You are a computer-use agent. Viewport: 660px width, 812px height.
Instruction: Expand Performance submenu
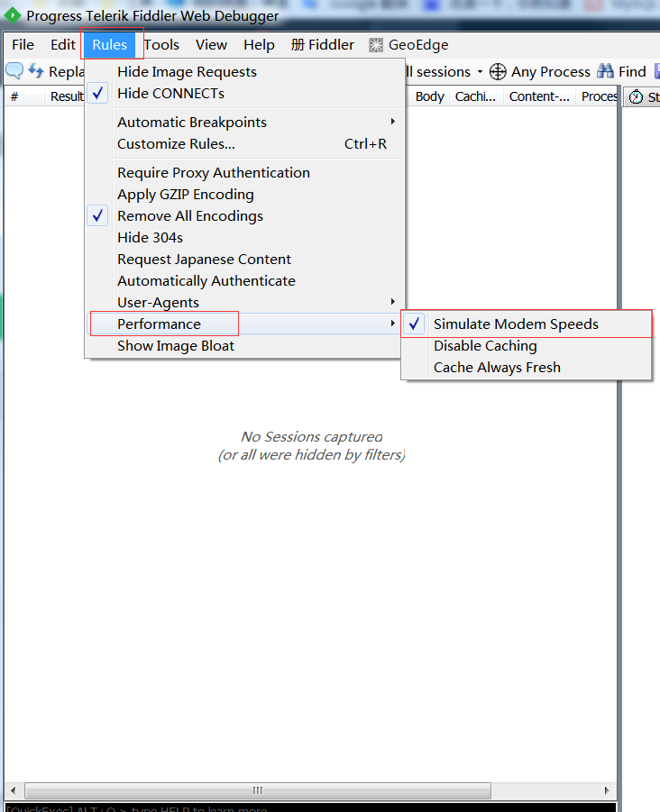tap(244, 324)
